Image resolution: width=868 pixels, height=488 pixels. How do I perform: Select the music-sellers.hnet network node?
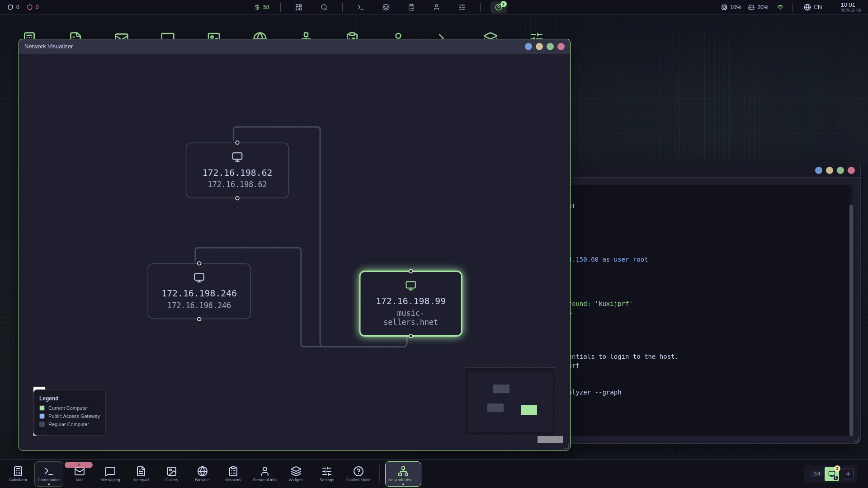(x=410, y=303)
